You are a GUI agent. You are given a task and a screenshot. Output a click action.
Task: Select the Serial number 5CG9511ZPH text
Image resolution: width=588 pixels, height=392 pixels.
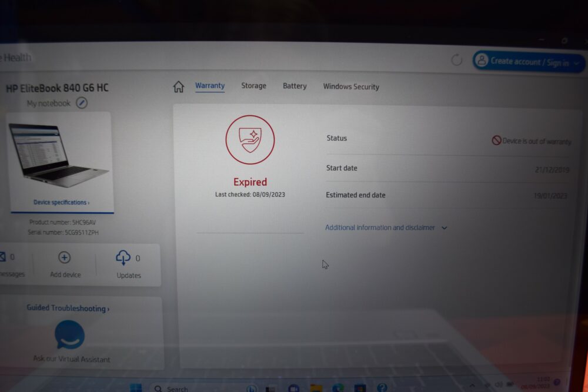coord(63,232)
